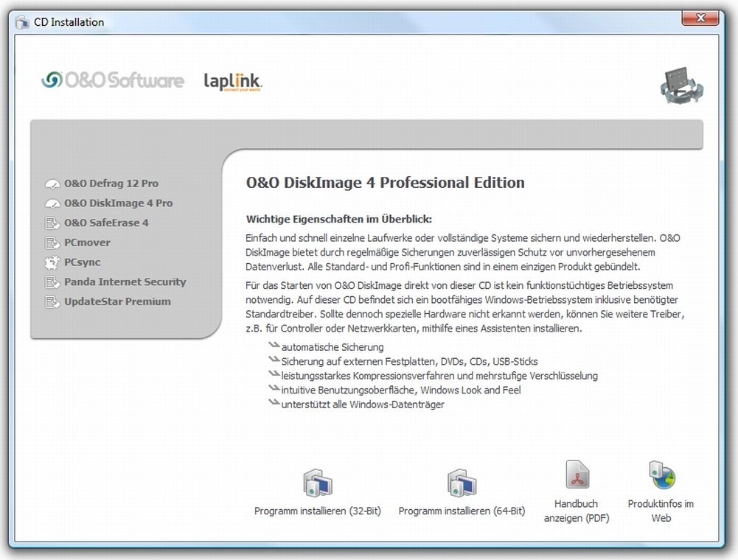This screenshot has width=738, height=560.
Task: Click heading O&O DiskImage 4 Professional Edition
Action: click(385, 183)
